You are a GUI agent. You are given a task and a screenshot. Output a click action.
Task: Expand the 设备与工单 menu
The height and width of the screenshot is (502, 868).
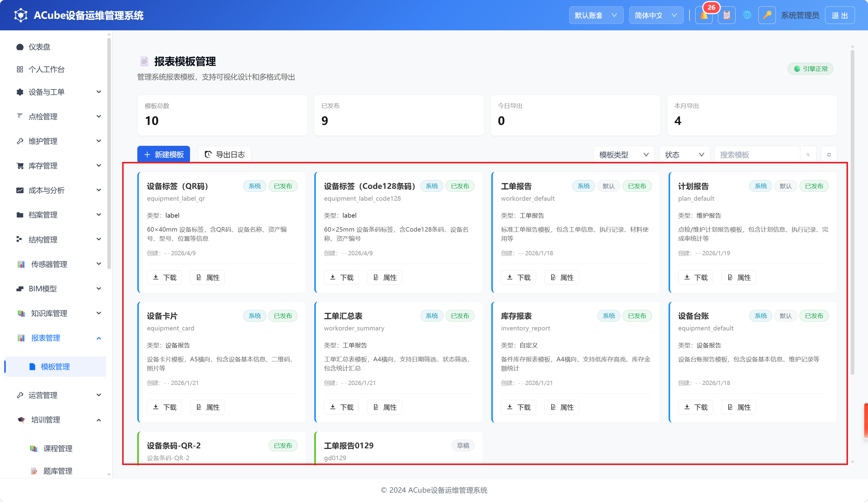55,92
